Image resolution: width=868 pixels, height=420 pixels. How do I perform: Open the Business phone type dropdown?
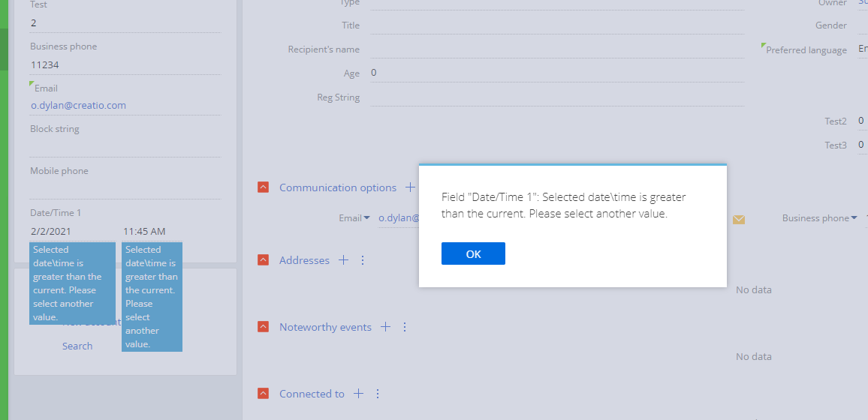(x=819, y=217)
